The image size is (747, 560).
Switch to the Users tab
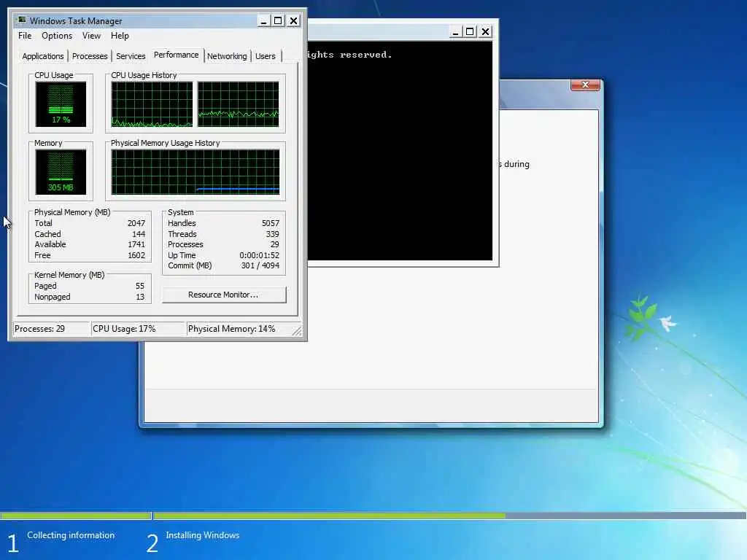[x=266, y=56]
